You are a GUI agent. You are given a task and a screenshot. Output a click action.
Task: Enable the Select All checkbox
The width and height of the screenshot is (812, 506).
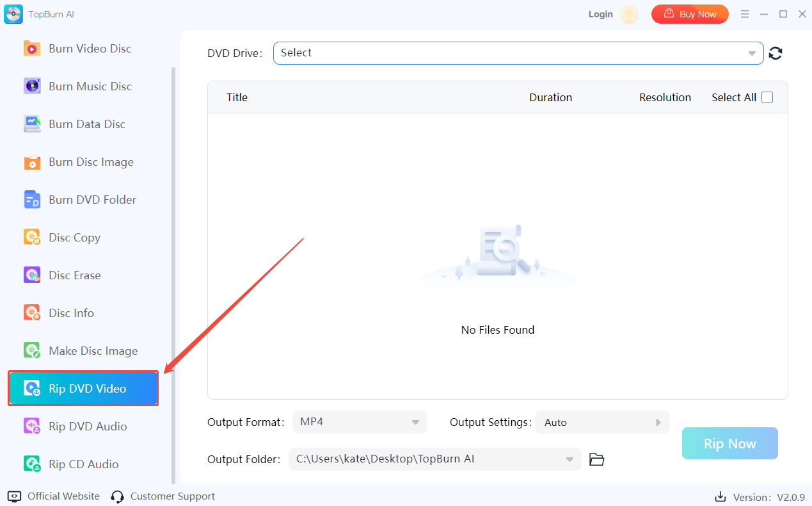pos(767,97)
